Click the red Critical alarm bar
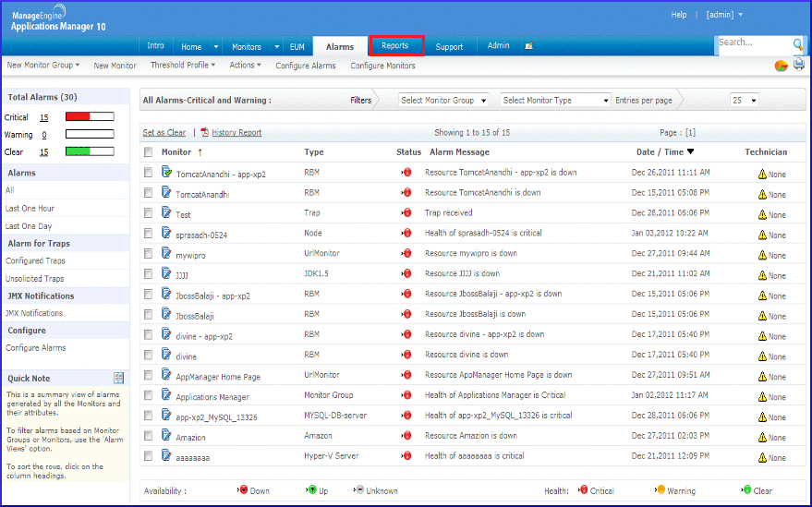The height and width of the screenshot is (507, 812). pyautogui.click(x=90, y=116)
